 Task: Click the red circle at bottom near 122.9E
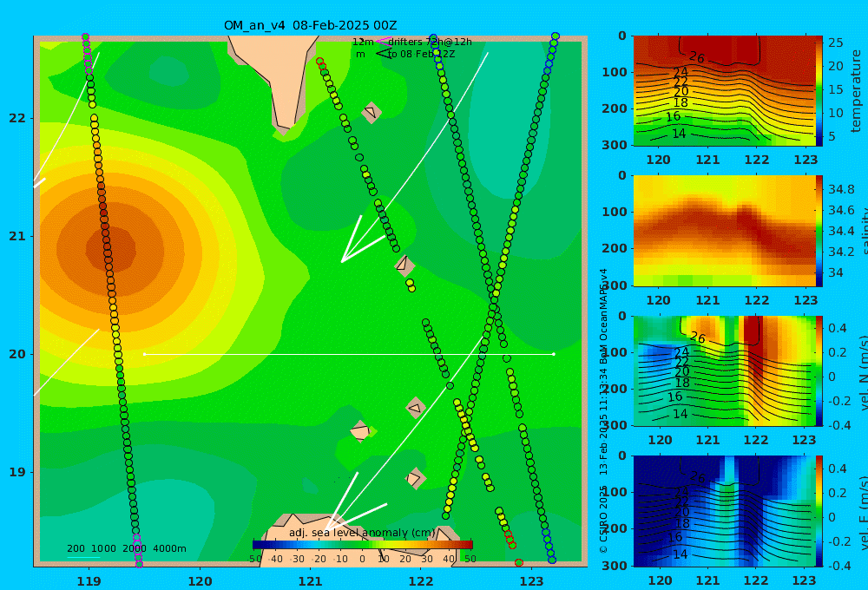519,563
